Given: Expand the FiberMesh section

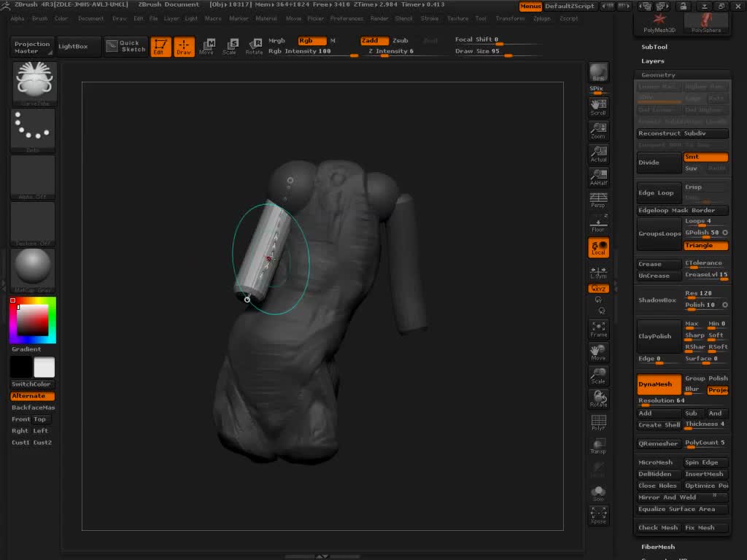Looking at the screenshot, I should click(657, 547).
